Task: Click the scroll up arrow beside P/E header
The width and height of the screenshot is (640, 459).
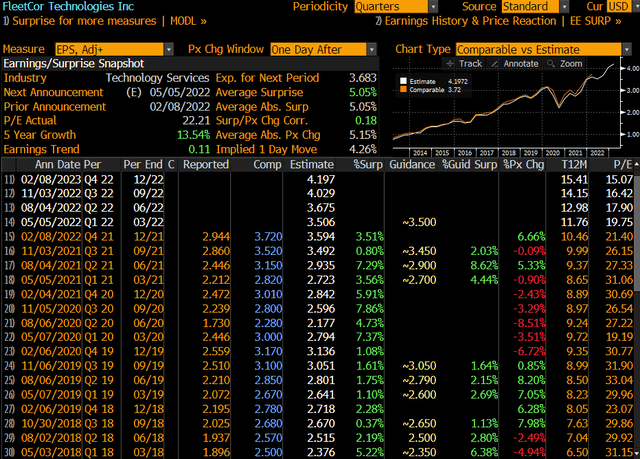Action: [636, 165]
